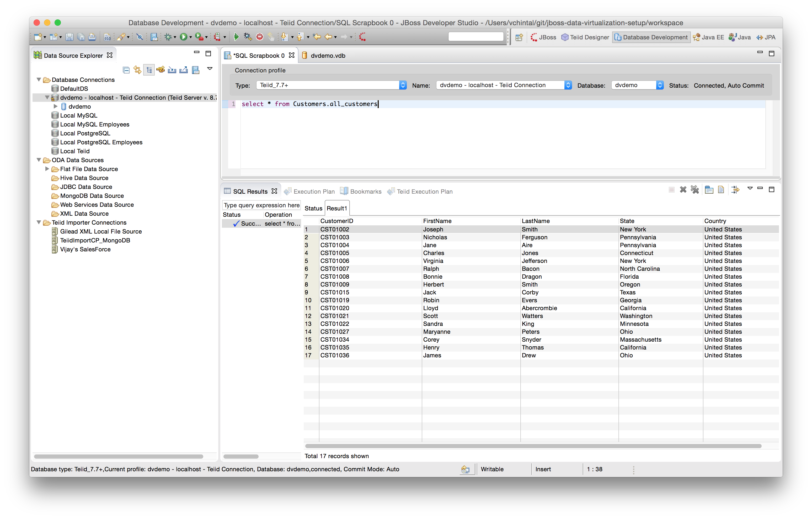
Task: Click the Debug toolbar icon
Action: (169, 37)
